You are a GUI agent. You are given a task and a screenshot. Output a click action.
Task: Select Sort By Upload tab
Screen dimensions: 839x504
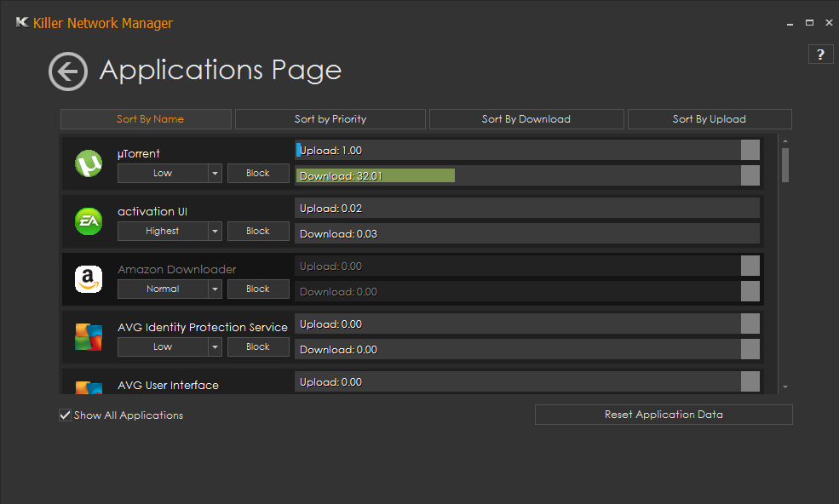[709, 119]
